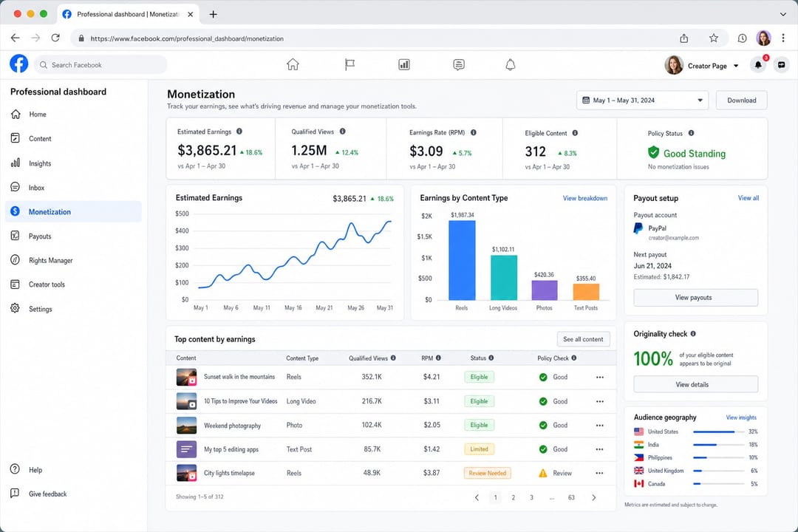Screen dimensions: 798x532
Task: Show info for Eligible Content metric
Action: tap(575, 133)
